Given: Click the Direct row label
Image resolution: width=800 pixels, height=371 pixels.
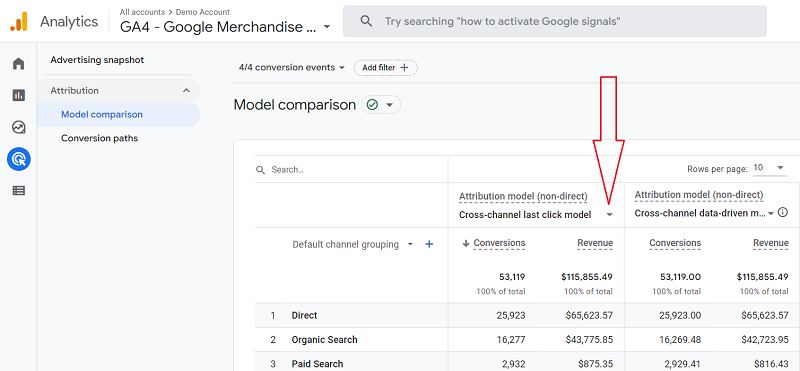Looking at the screenshot, I should click(x=304, y=315).
